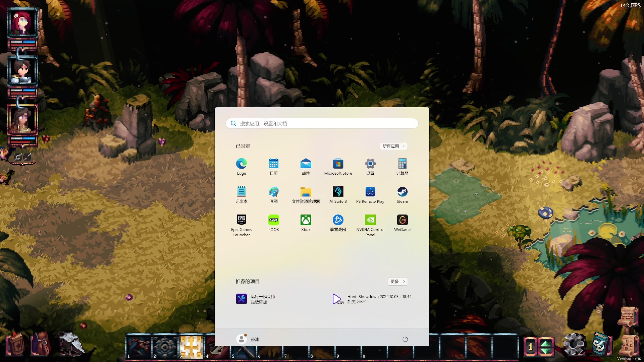Toggle the chain link icon below the portraits
The width and height of the screenshot is (644, 362).
[x=18, y=157]
